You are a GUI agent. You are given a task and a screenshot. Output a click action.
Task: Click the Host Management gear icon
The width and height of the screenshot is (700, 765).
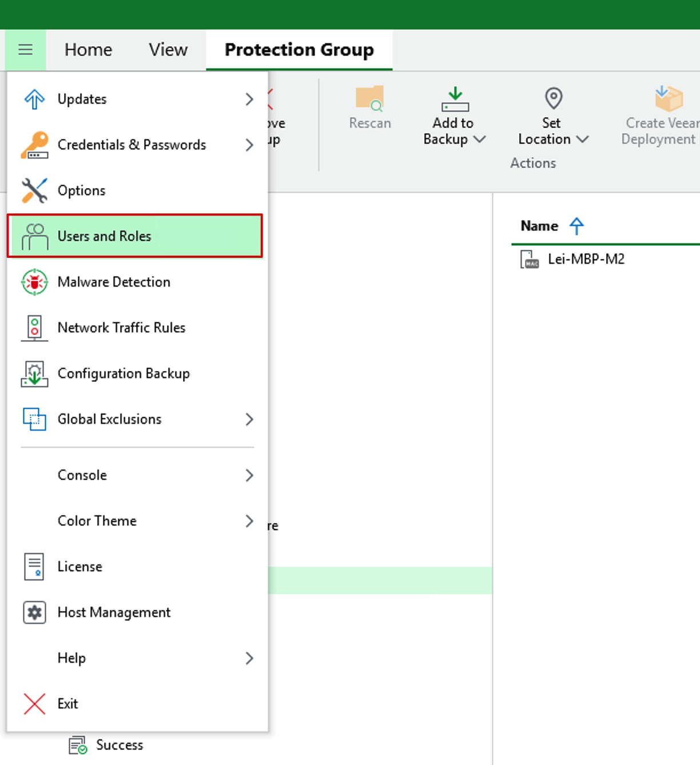coord(34,612)
